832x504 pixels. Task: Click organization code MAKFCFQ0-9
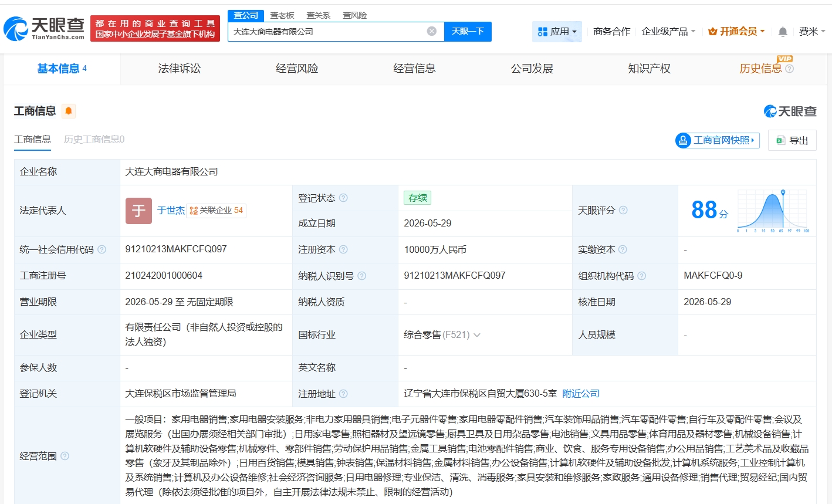tap(713, 276)
